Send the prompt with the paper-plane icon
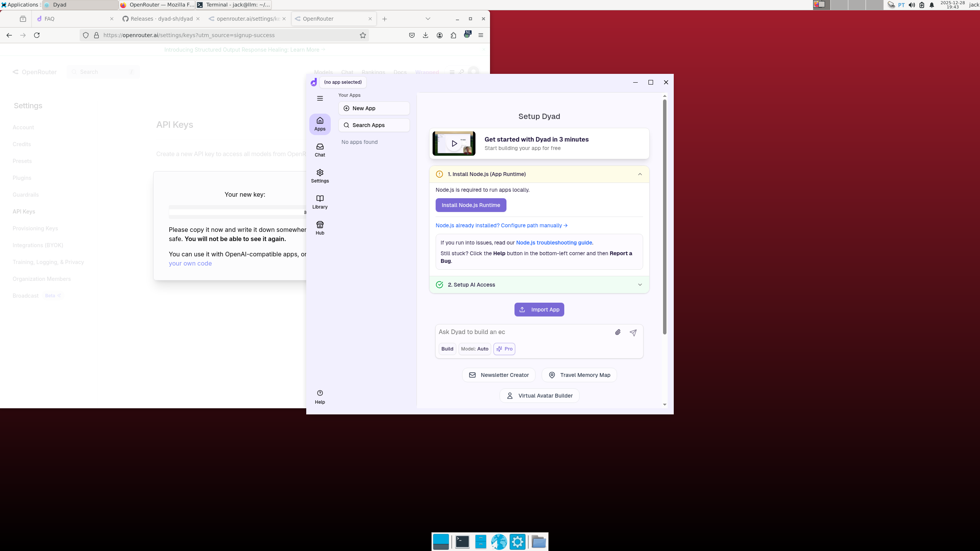The width and height of the screenshot is (980, 551). 633,333
